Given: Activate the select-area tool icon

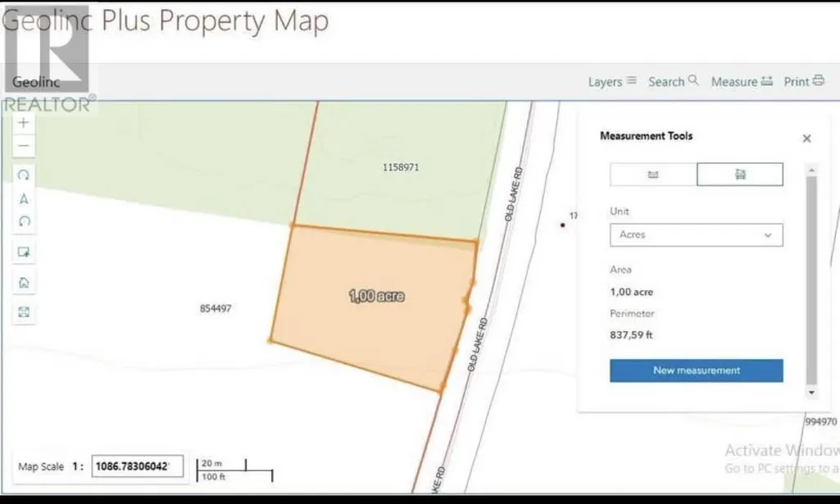Looking at the screenshot, I should 24,252.
